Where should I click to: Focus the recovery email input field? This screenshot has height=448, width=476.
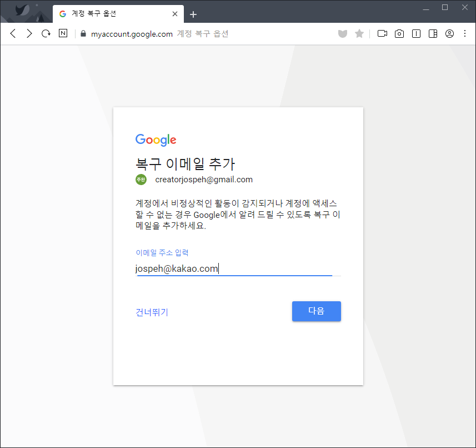pos(238,269)
